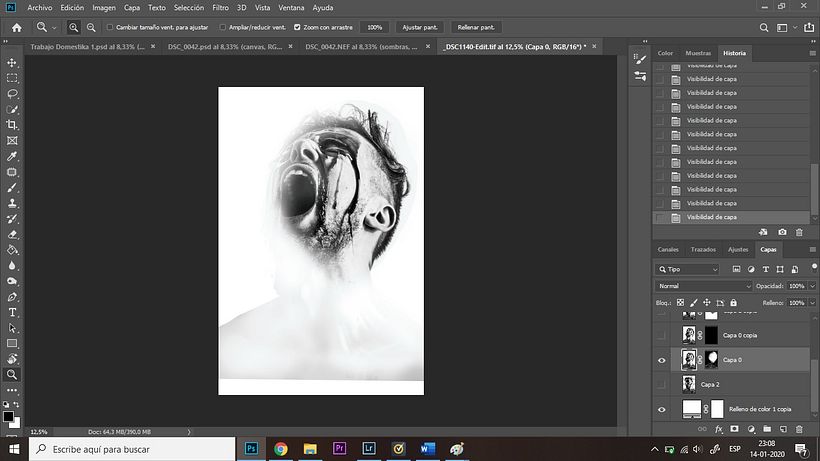Switch to the Canales tab
Viewport: 820px width, 461px height.
click(x=668, y=250)
